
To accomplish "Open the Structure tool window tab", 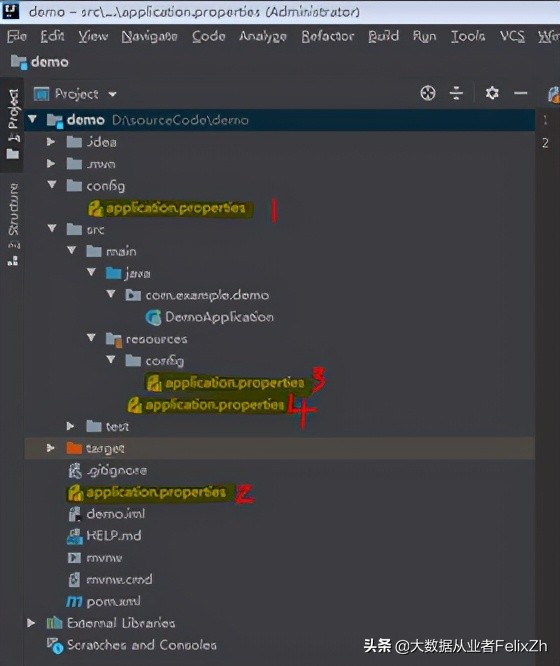I will click(13, 224).
